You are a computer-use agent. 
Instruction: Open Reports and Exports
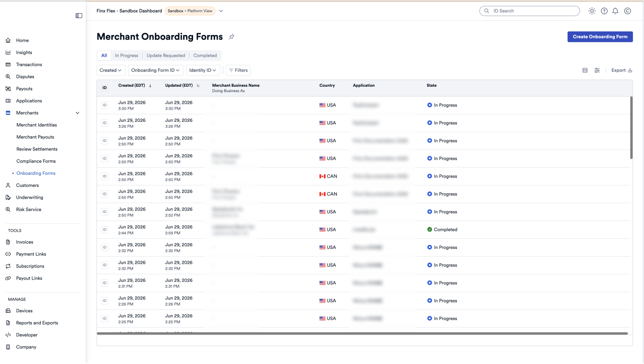point(37,323)
